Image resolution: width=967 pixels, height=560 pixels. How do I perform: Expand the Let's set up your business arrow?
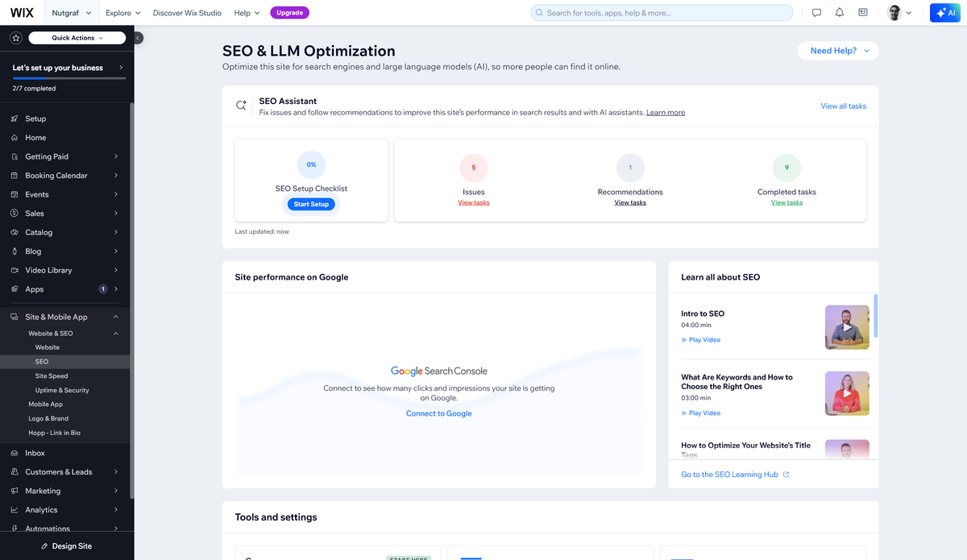click(x=121, y=68)
